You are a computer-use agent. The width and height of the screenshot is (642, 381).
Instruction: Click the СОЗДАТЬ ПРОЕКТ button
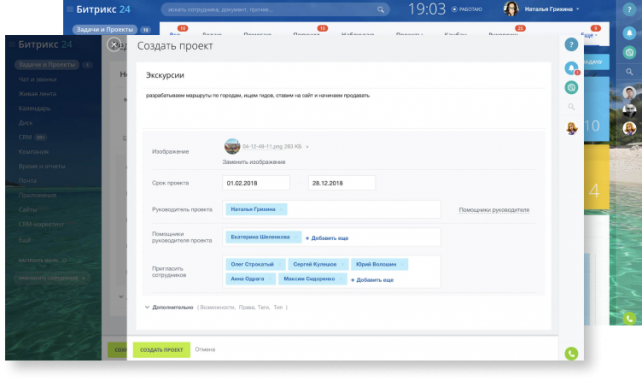161,350
